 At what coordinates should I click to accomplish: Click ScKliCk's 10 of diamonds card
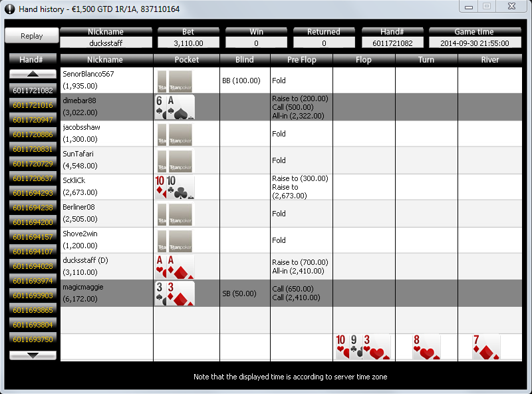(160, 187)
